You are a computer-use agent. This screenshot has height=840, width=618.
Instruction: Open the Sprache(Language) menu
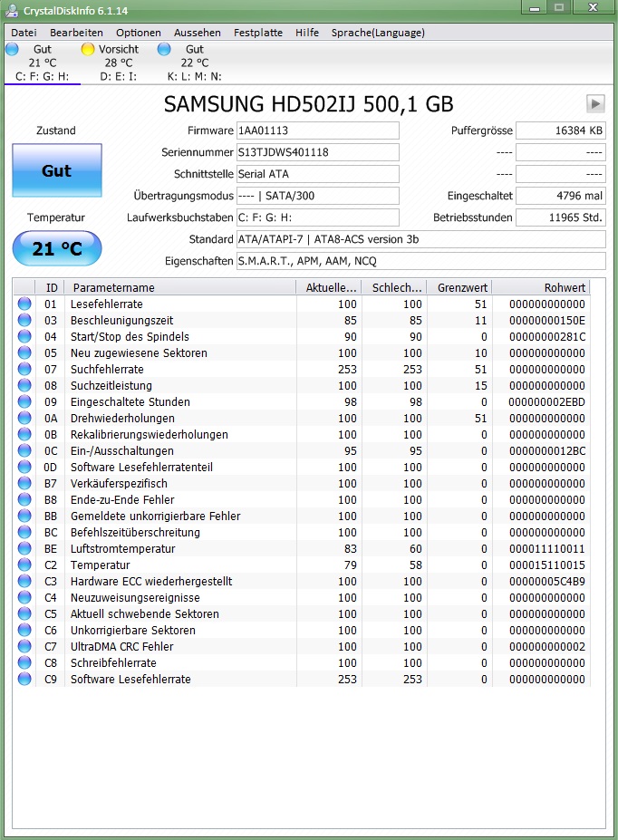pyautogui.click(x=378, y=33)
